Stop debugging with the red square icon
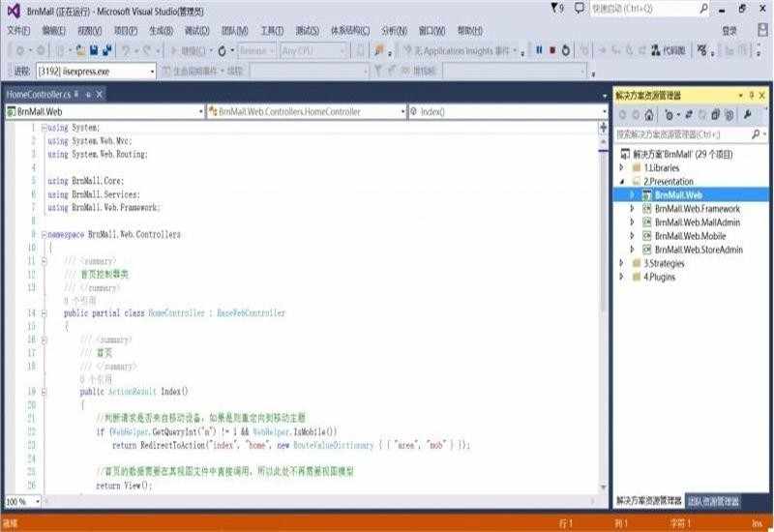 [x=552, y=50]
